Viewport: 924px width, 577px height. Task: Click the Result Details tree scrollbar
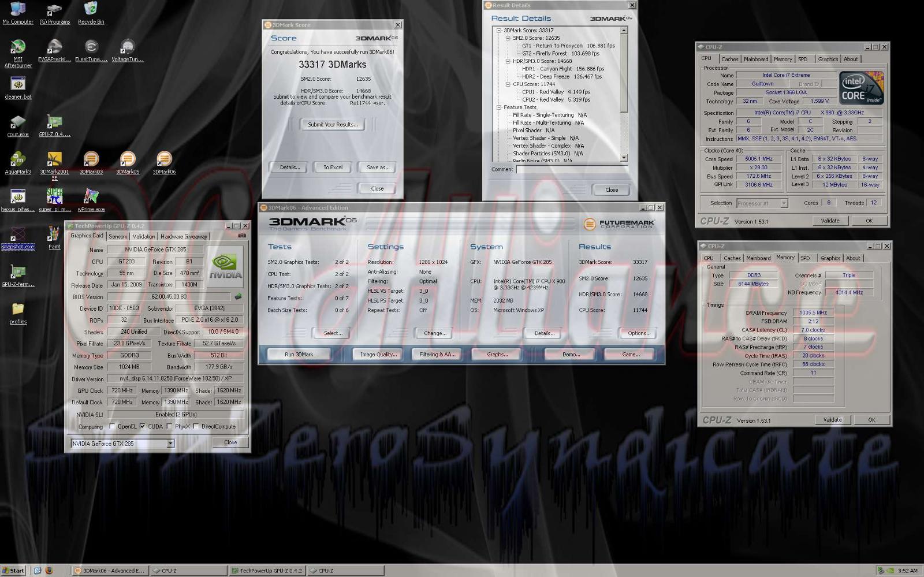(x=624, y=93)
